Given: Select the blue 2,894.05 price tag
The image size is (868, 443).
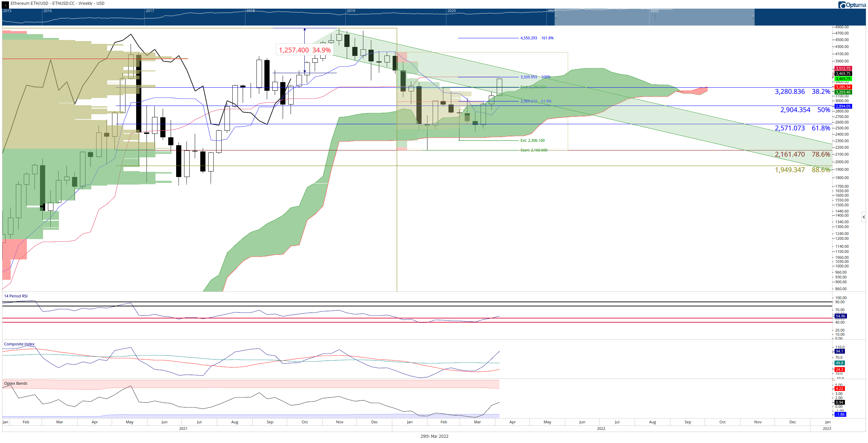Looking at the screenshot, I should tap(843, 106).
